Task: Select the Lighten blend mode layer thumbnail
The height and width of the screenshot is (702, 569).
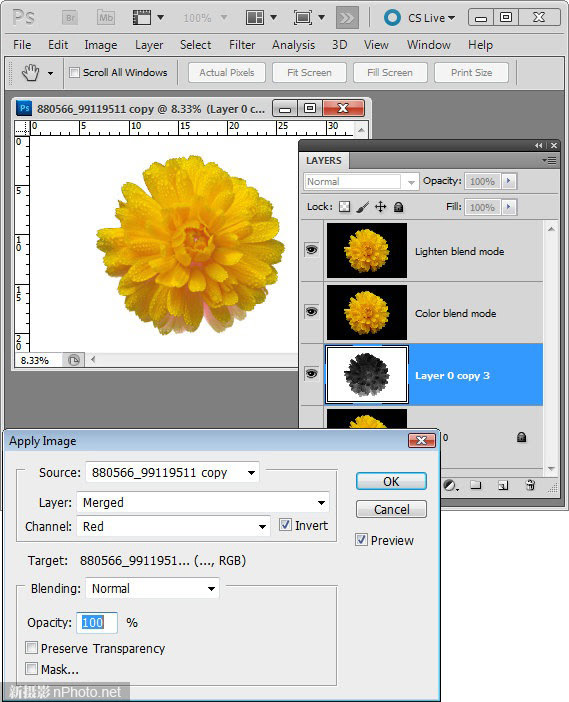Action: coord(367,251)
